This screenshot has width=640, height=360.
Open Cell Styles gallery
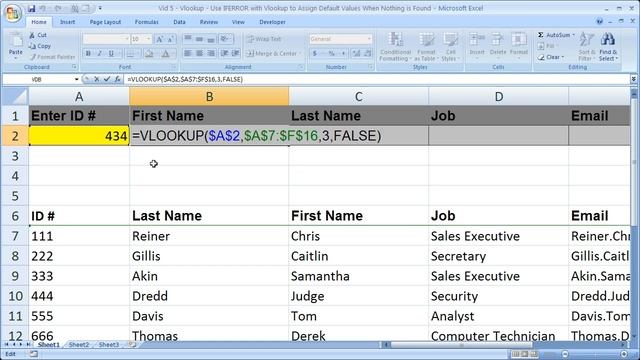point(450,47)
